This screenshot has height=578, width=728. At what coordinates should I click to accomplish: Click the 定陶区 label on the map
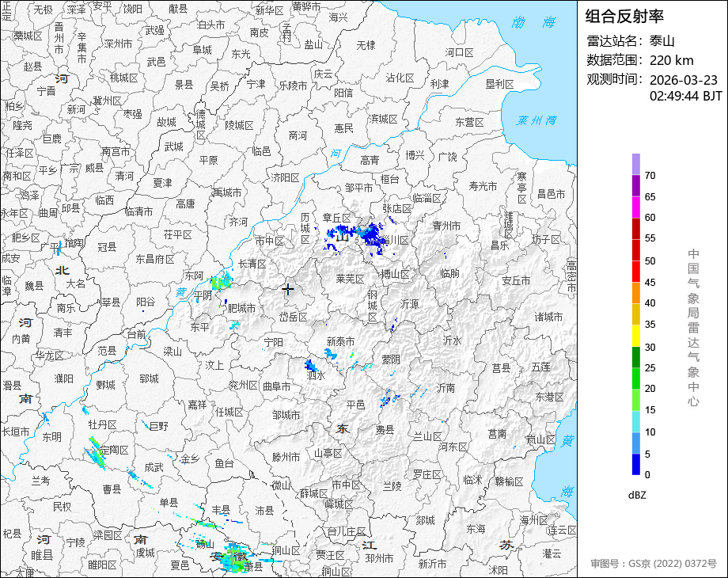coord(114,451)
